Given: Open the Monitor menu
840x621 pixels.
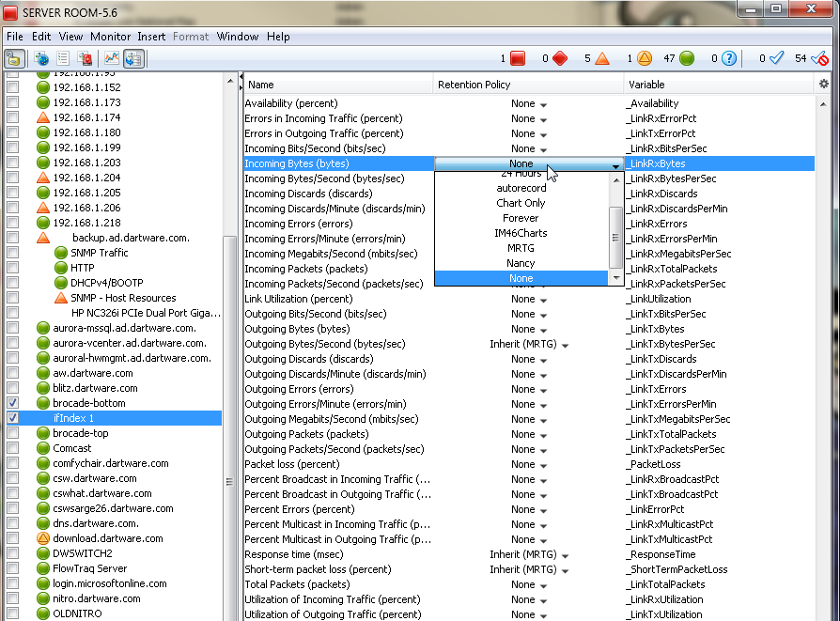Looking at the screenshot, I should (x=110, y=37).
